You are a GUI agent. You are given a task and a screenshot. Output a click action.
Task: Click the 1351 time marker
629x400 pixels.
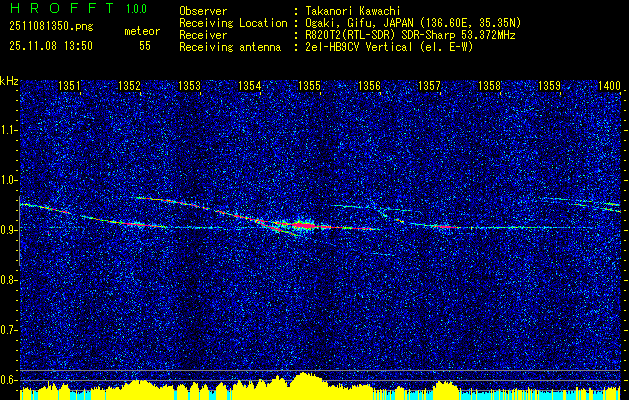(69, 85)
